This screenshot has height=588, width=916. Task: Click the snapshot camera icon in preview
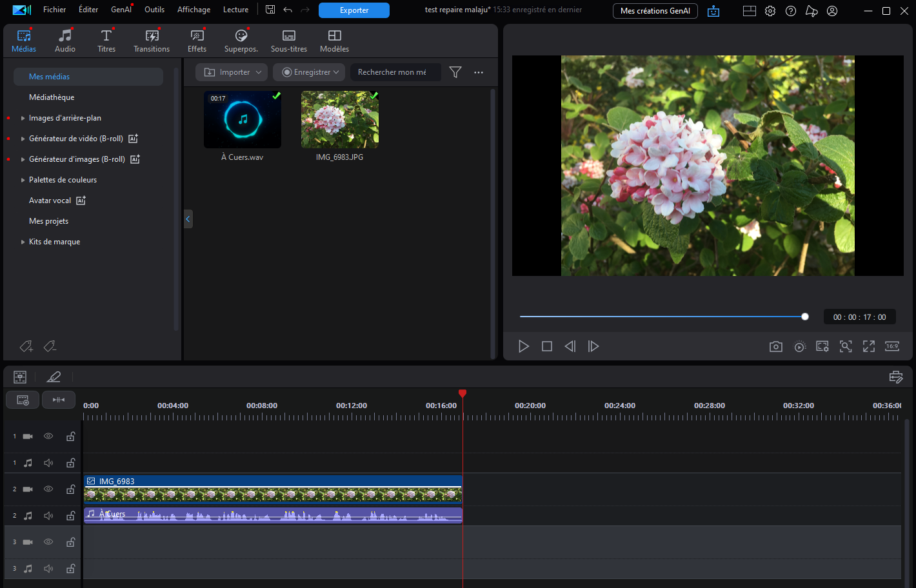[775, 347]
